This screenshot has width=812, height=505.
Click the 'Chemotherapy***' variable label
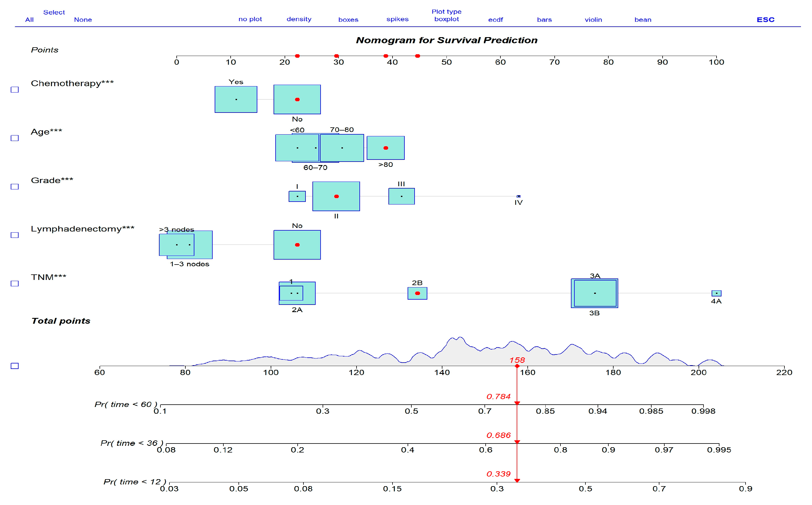pos(72,83)
